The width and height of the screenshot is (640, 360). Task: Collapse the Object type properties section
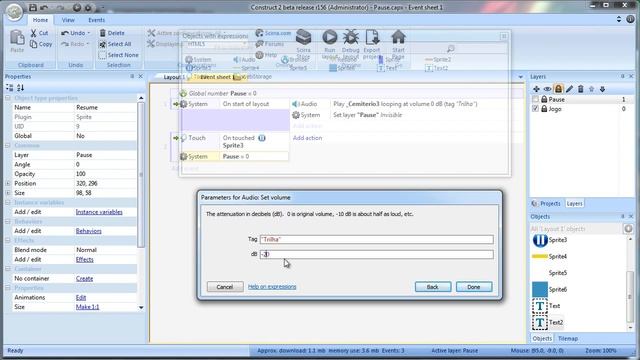[x=8, y=98]
